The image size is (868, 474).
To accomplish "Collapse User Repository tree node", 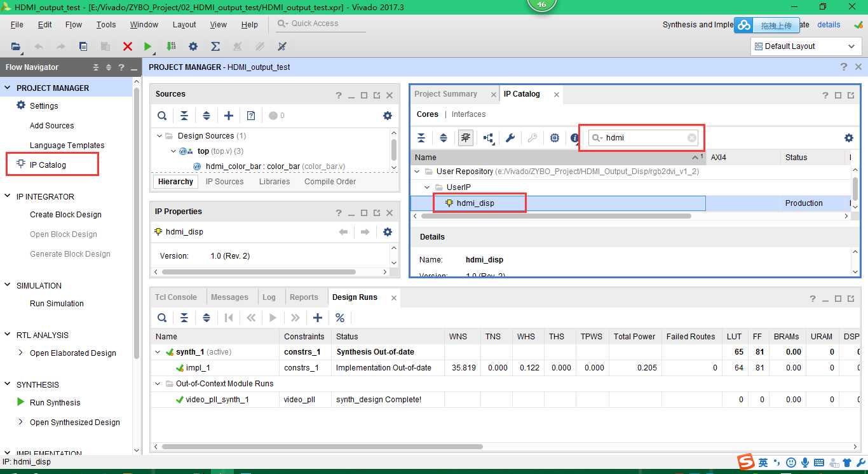I will pyautogui.click(x=417, y=172).
